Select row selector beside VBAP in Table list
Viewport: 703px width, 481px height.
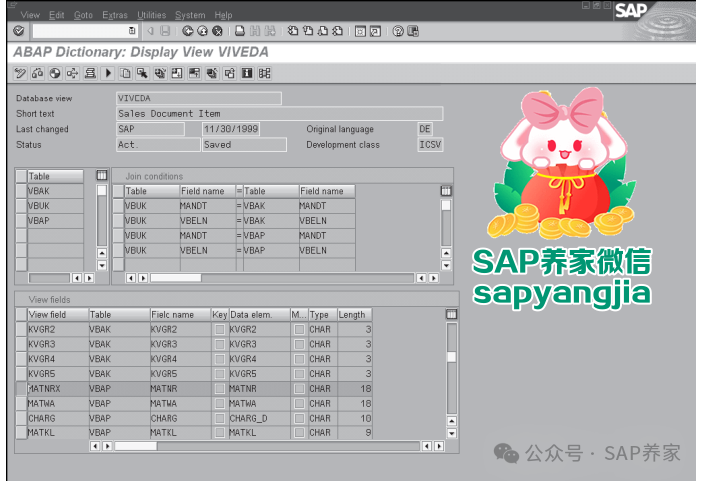coord(21,221)
